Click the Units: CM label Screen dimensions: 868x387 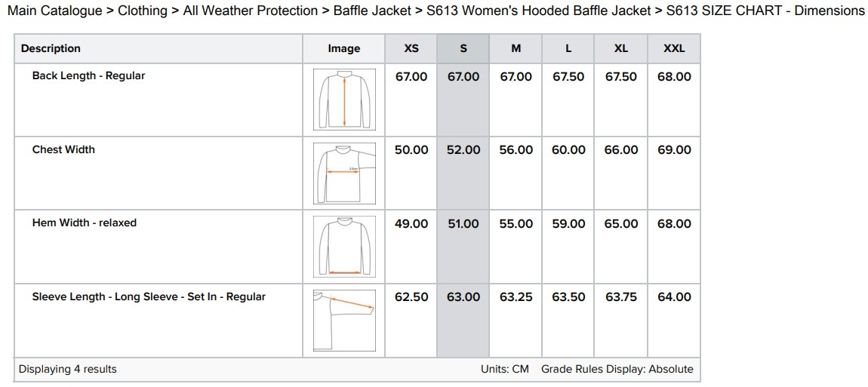coord(504,370)
